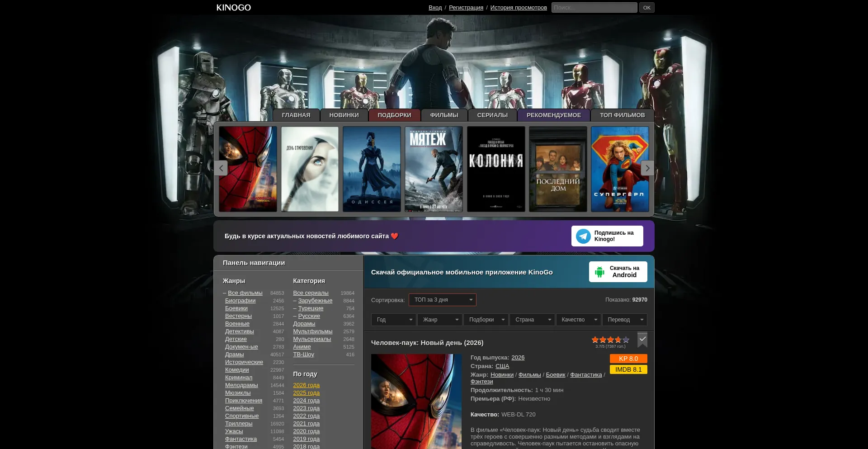Open the Мятеж poster thumbnail
This screenshot has height=449, width=868.
(x=434, y=169)
